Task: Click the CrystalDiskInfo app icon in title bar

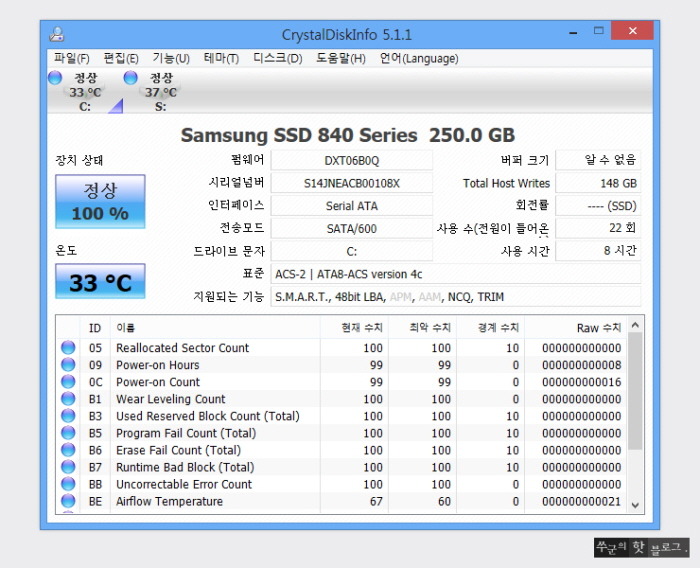Action: [x=57, y=34]
